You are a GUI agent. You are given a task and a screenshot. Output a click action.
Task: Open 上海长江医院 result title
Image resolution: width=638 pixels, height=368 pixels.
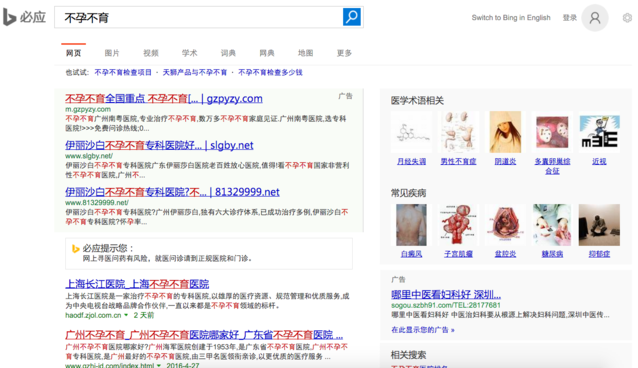[137, 284]
